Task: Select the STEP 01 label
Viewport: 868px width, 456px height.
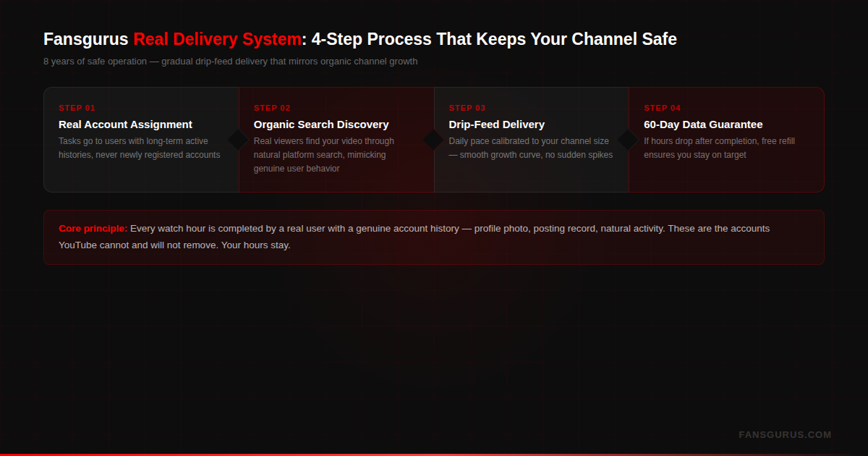Action: pyautogui.click(x=77, y=107)
